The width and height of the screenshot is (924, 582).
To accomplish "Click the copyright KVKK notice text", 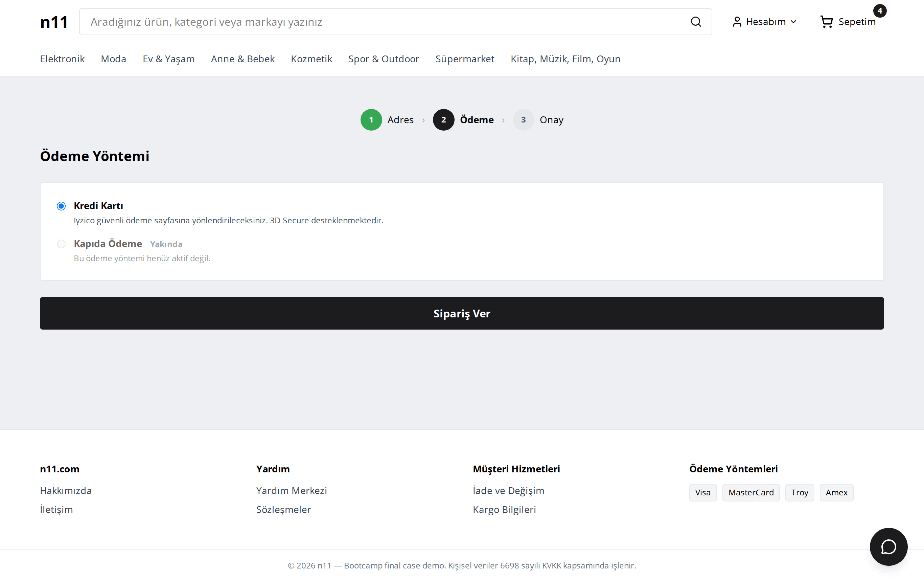I will point(462,565).
